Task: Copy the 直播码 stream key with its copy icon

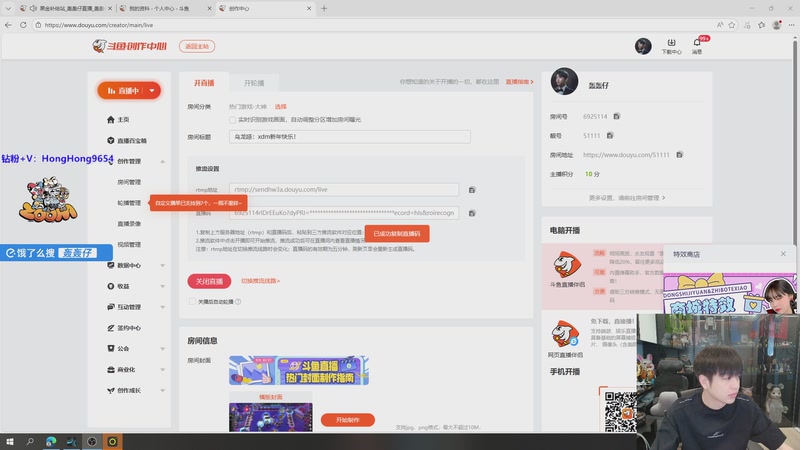Action: pos(472,213)
